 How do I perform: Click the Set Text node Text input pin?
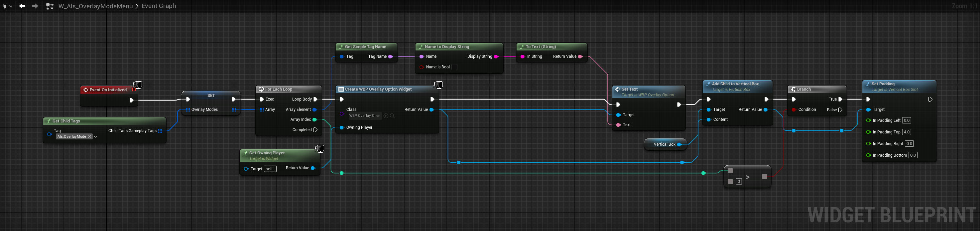coord(619,125)
